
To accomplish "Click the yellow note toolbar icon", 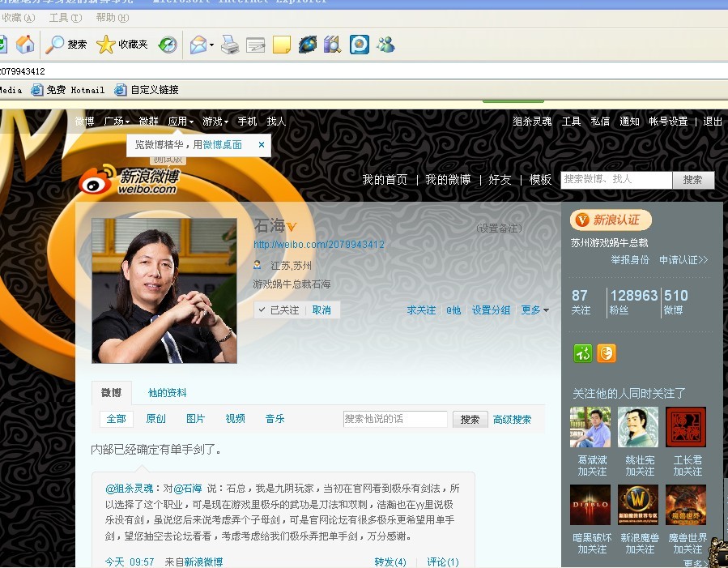I will (281, 45).
